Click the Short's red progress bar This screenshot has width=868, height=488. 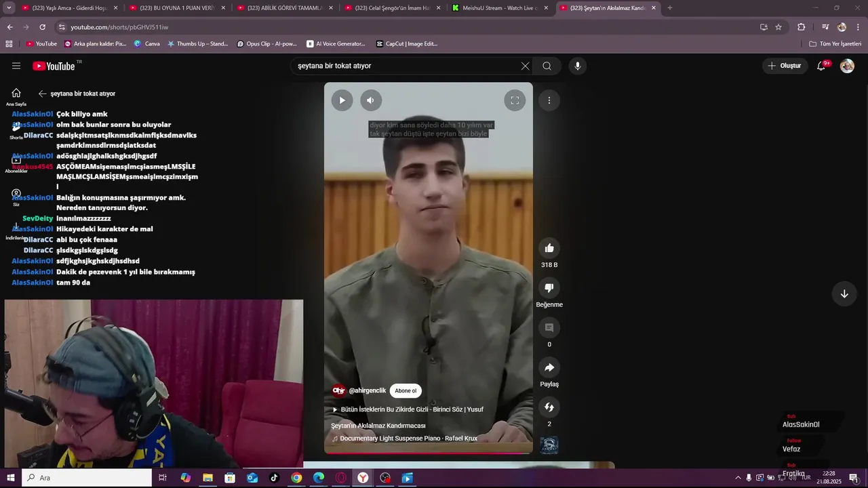[x=429, y=453]
